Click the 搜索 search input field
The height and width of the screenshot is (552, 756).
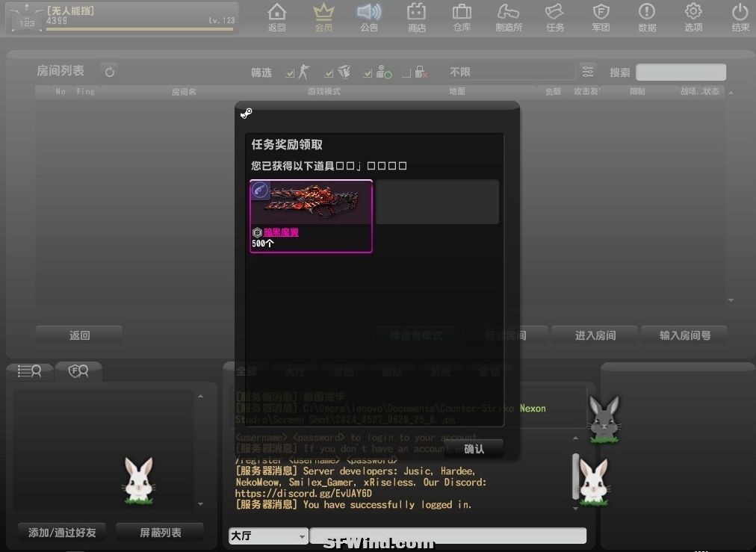(681, 72)
